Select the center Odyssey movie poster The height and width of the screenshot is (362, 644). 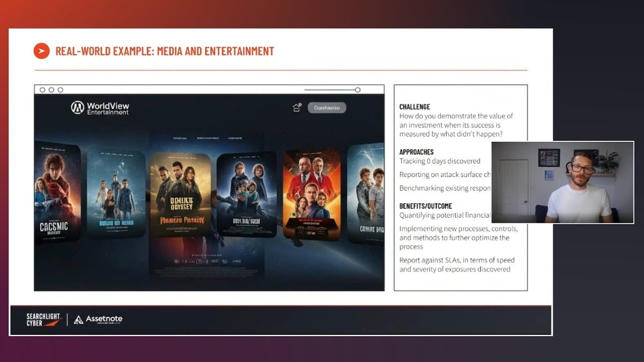click(181, 195)
